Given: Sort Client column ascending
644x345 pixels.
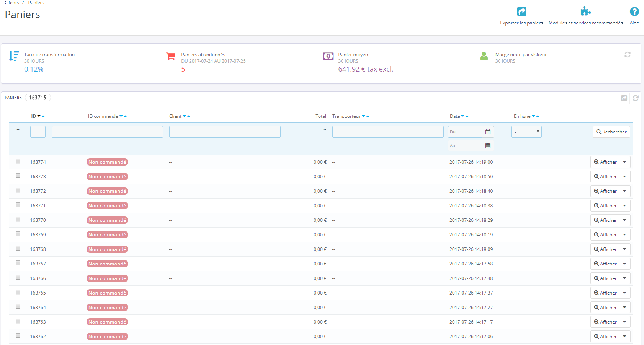Looking at the screenshot, I should (x=188, y=116).
